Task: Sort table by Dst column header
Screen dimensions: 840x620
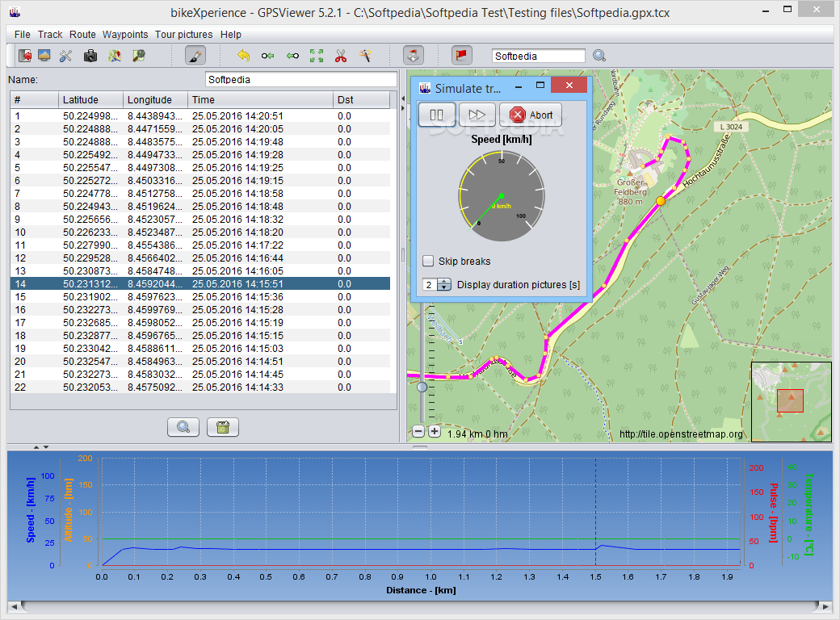Action: [x=362, y=100]
